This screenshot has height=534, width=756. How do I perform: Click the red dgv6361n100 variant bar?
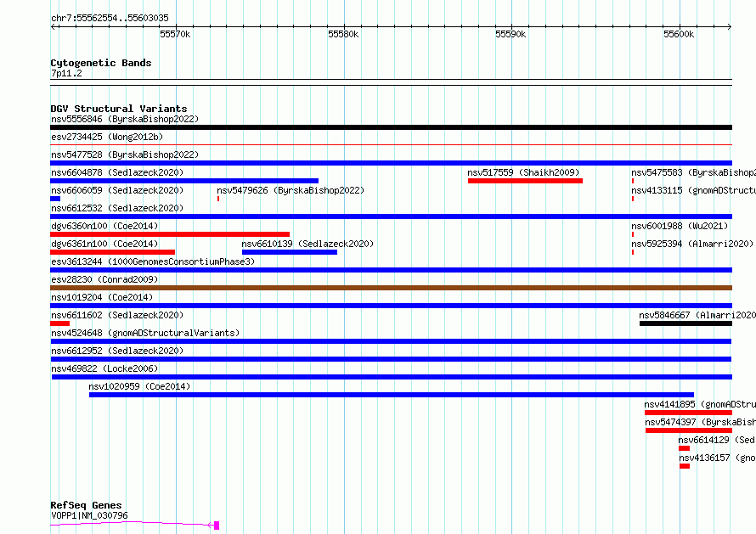coord(112,252)
